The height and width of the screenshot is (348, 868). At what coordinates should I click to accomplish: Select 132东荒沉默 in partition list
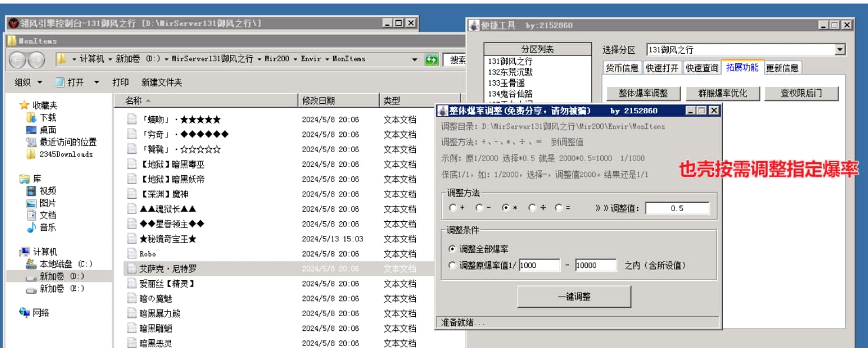coord(511,72)
